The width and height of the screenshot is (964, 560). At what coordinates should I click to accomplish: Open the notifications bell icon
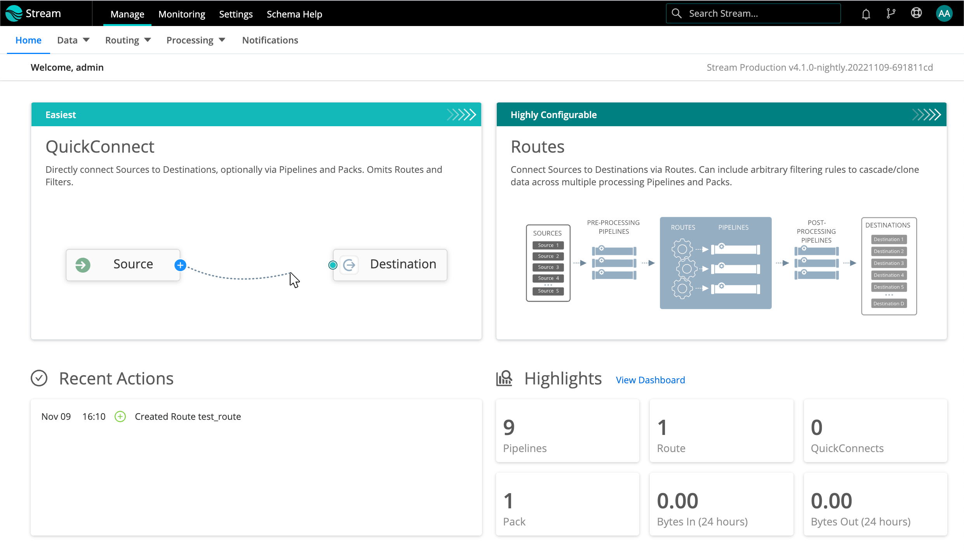(x=866, y=13)
